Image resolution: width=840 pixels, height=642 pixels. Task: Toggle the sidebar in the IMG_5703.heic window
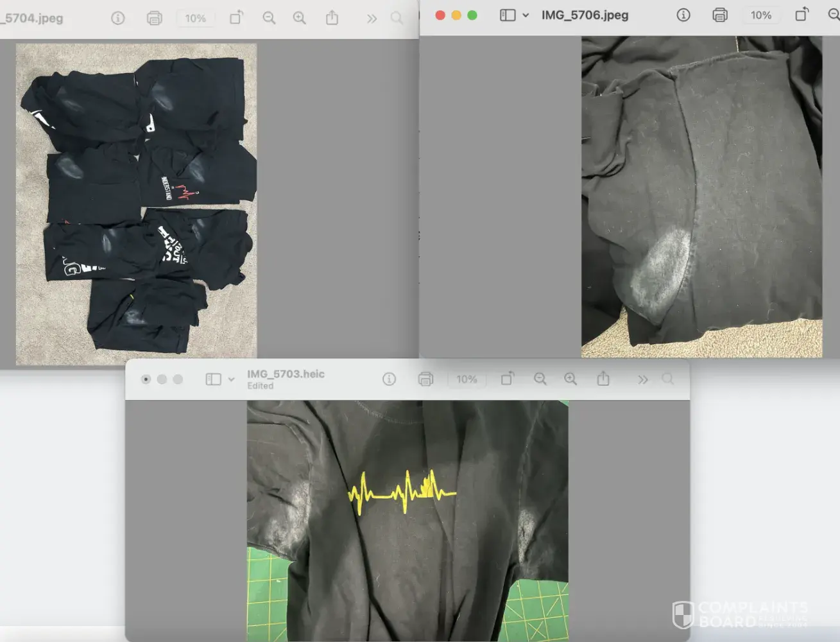pyautogui.click(x=214, y=379)
